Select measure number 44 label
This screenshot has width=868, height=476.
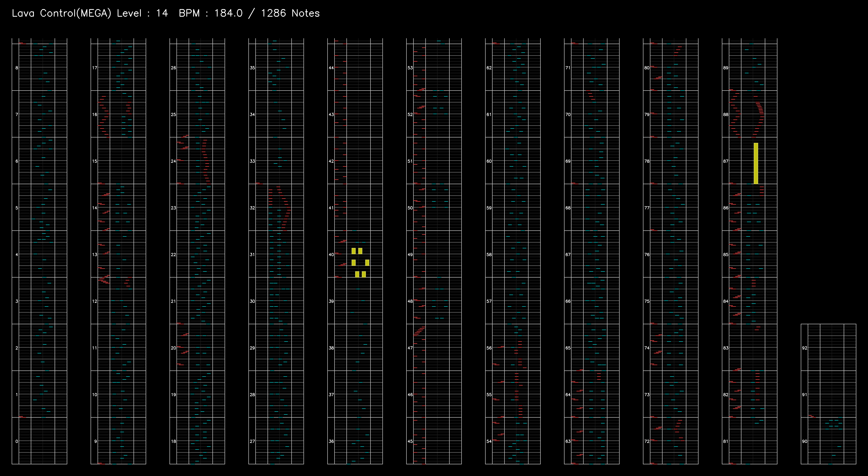pos(331,68)
